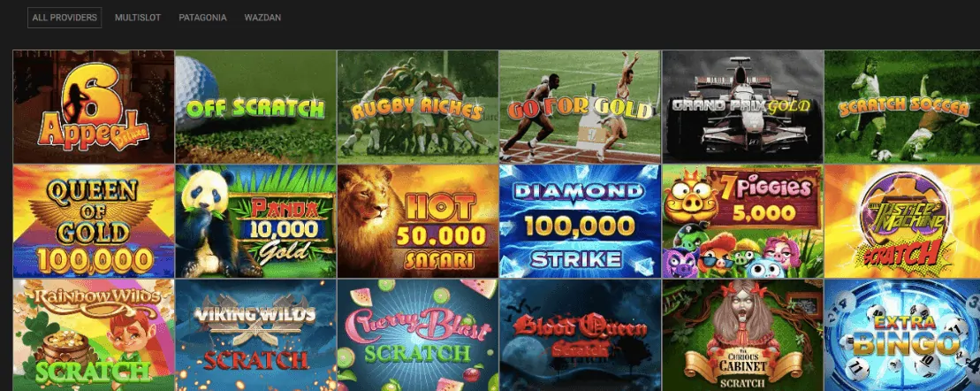Open Cherry Blast Scratch game tile
The height and width of the screenshot is (391, 980).
point(417,335)
